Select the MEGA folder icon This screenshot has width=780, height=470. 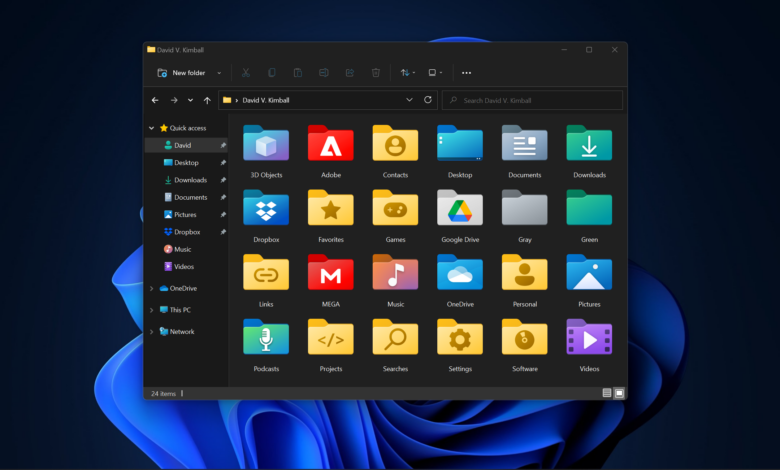331,272
